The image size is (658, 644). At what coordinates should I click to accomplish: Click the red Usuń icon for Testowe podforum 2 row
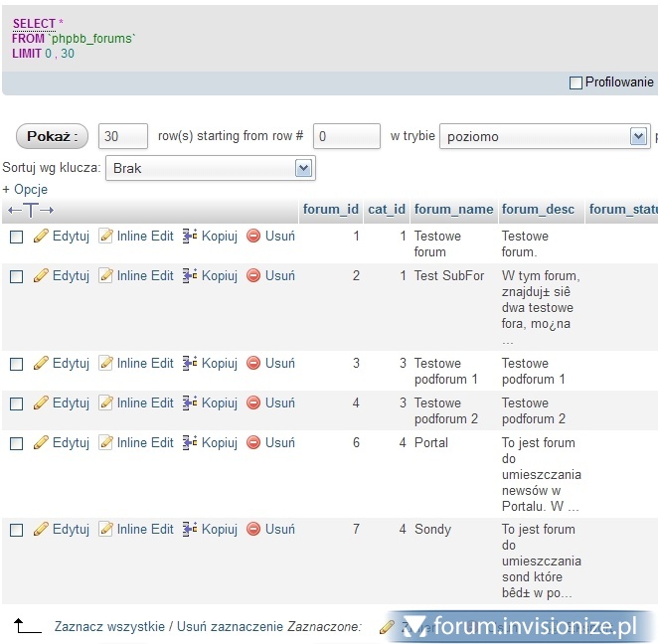253,403
